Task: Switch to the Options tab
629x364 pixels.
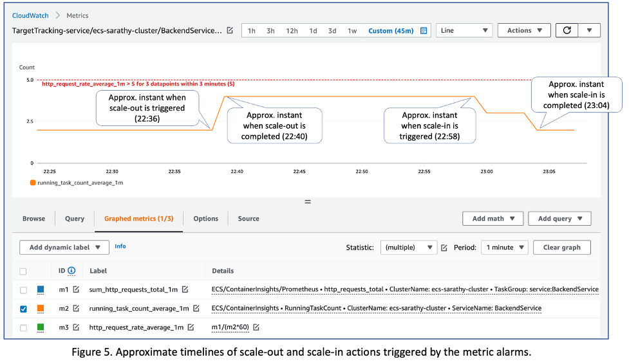Action: [x=206, y=219]
